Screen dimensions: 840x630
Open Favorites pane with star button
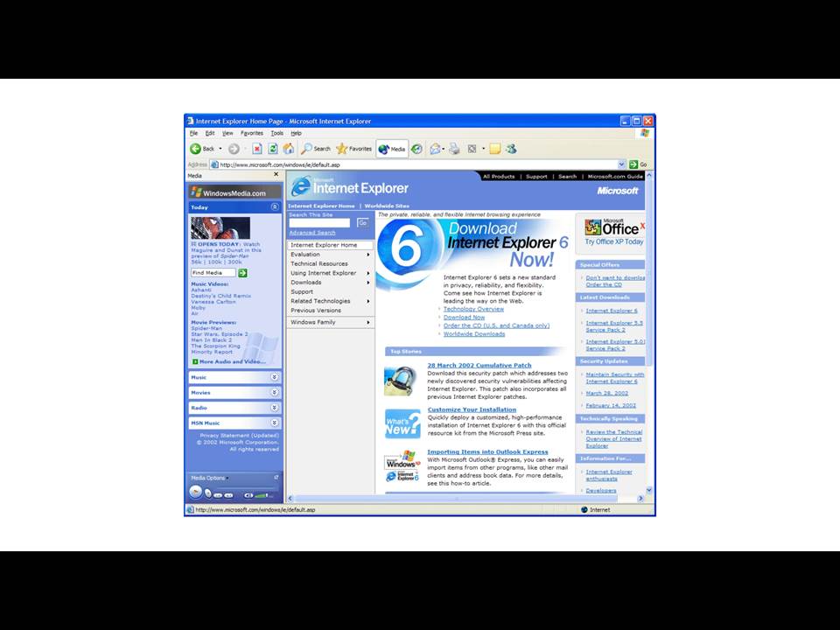[353, 149]
